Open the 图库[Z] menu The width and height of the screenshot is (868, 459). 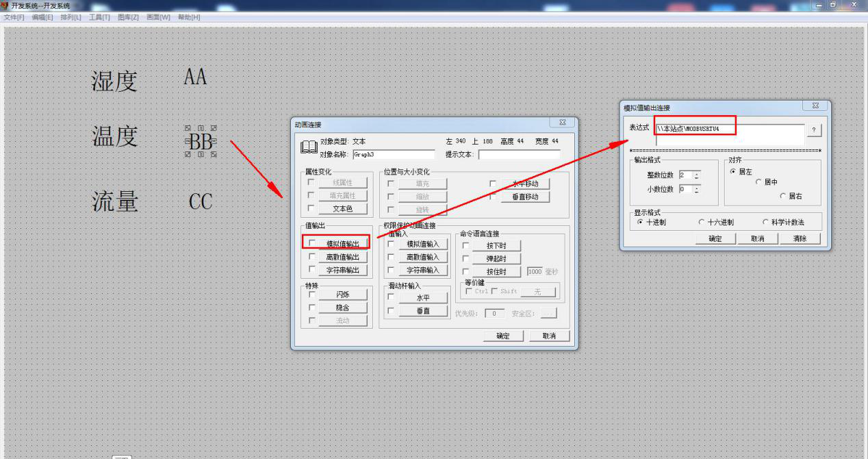[128, 17]
